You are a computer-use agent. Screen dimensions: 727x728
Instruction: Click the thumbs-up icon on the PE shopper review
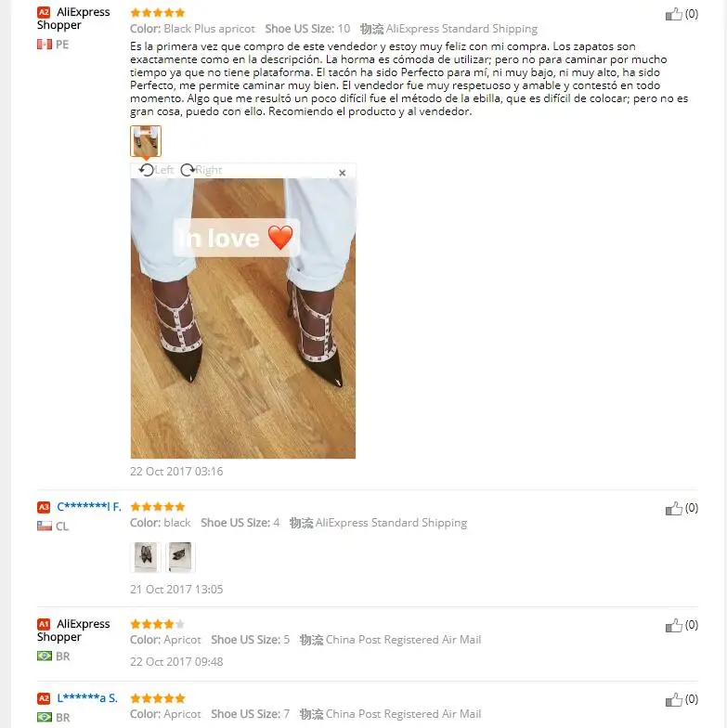pyautogui.click(x=673, y=14)
